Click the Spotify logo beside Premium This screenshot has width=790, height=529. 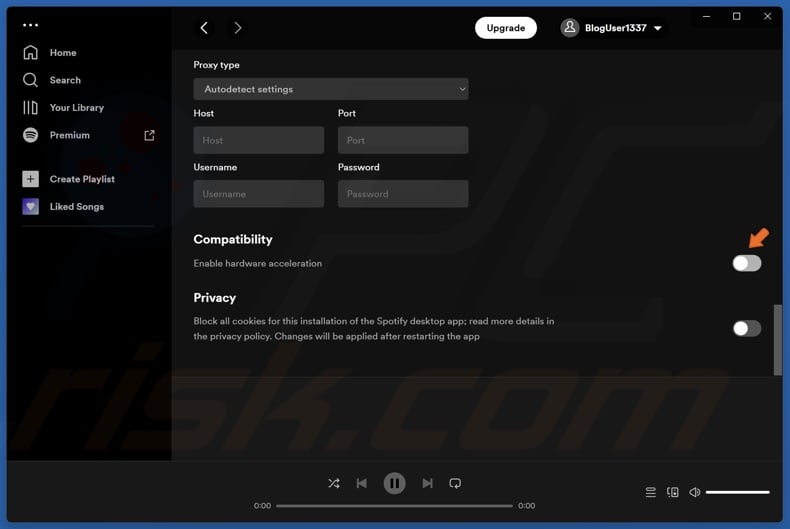tap(30, 135)
